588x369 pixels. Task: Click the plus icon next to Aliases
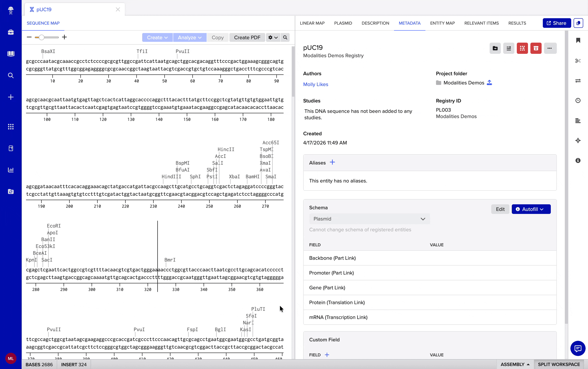(x=332, y=162)
